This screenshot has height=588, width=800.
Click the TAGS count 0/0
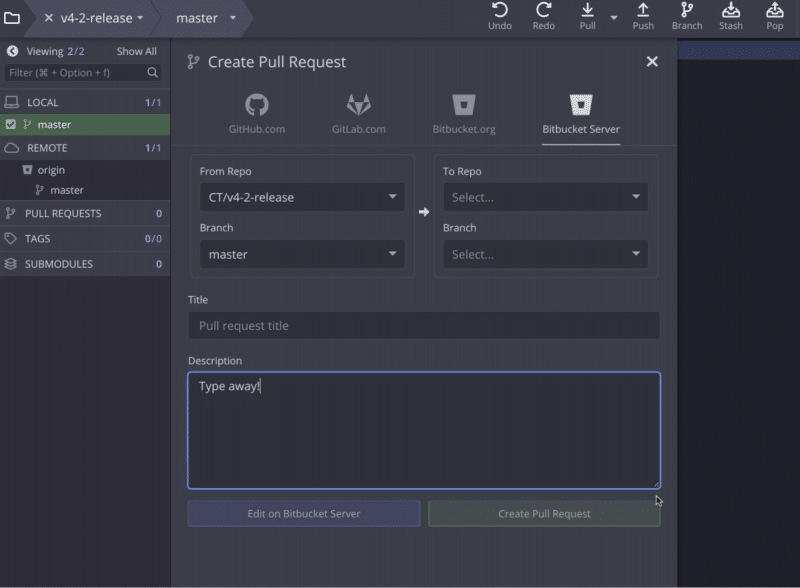point(153,238)
